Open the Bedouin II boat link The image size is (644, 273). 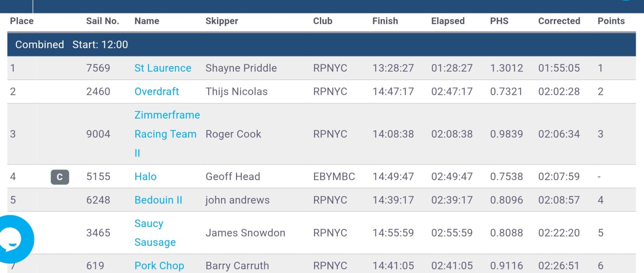pyautogui.click(x=158, y=200)
